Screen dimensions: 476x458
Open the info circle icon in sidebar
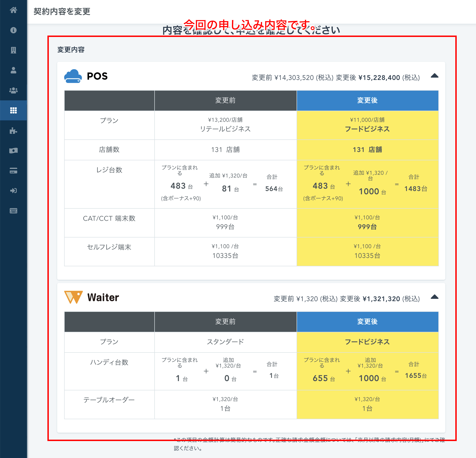[x=13, y=30]
